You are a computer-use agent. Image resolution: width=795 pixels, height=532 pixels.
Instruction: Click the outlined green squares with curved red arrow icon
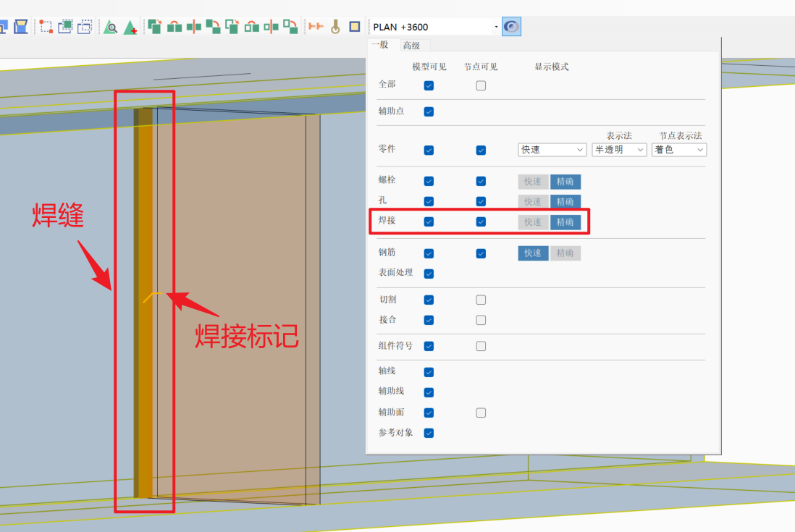tap(290, 26)
